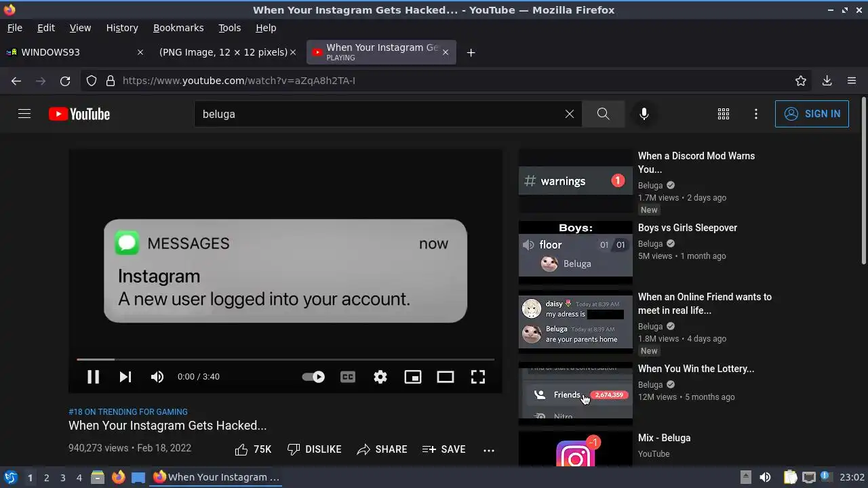Open When You Win the Lottery video
This screenshot has width=868, height=488.
click(696, 369)
